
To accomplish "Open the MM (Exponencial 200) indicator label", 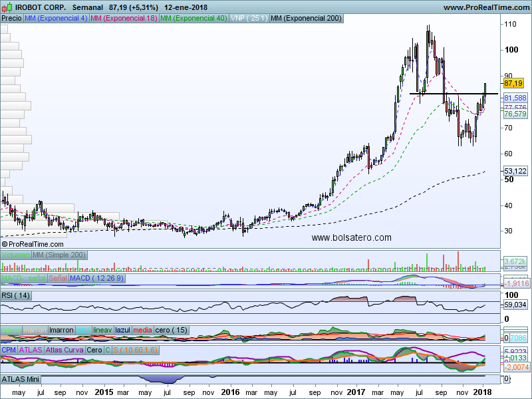I will click(307, 19).
